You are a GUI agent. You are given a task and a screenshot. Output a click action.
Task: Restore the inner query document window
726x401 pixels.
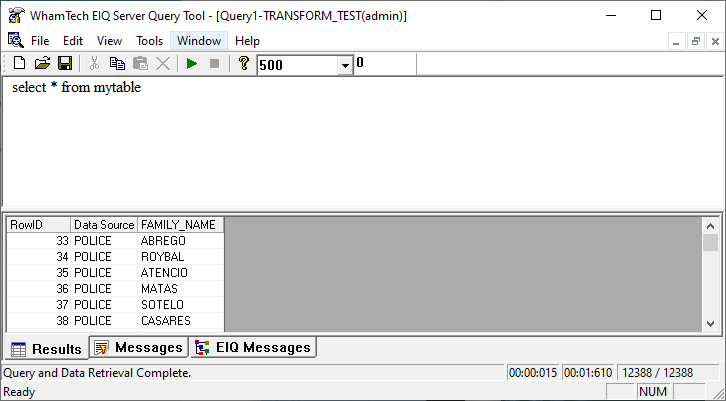[695, 41]
